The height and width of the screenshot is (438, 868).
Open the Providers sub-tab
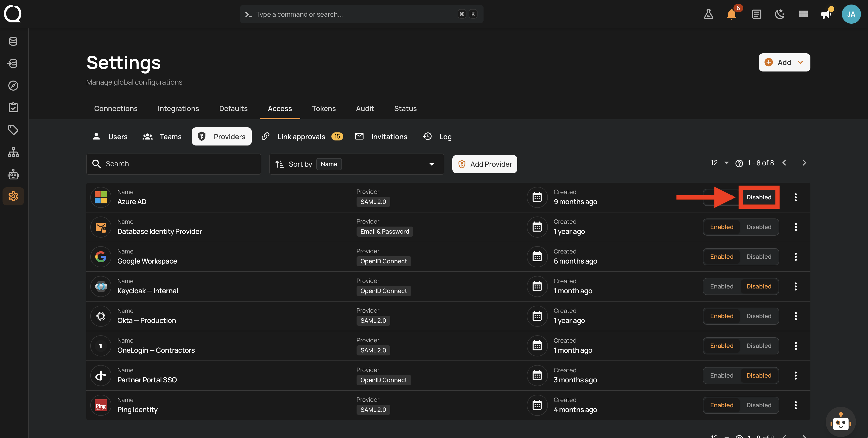tap(221, 137)
